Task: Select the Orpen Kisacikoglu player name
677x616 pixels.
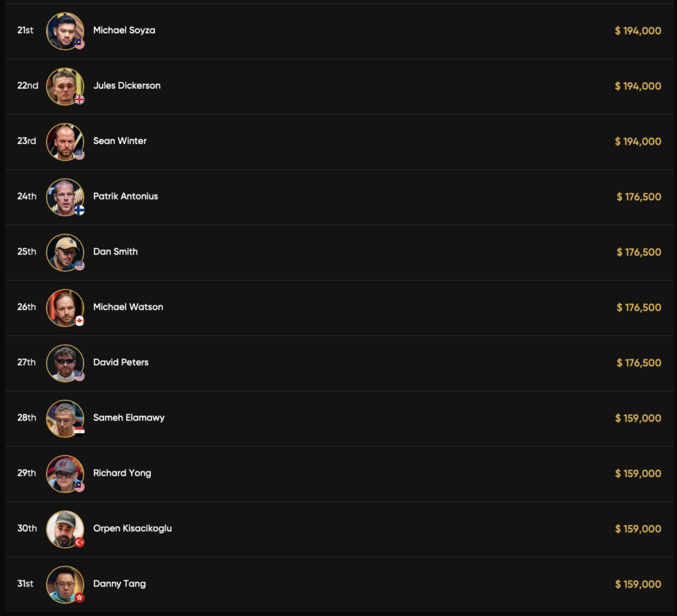Action: coord(132,529)
